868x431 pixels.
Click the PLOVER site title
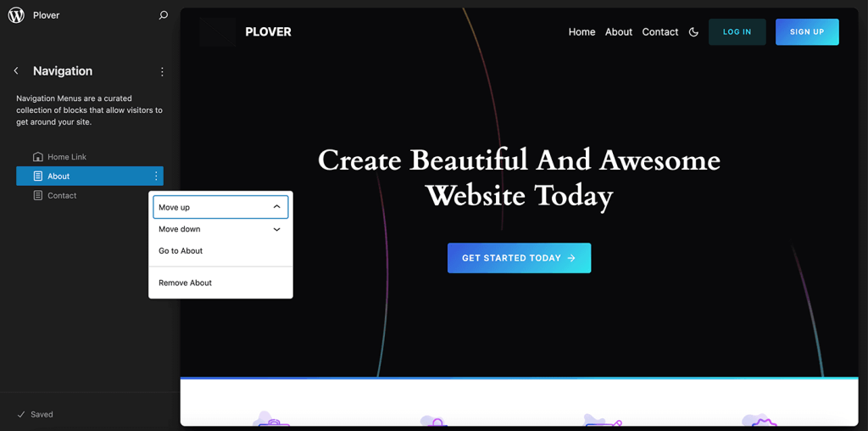click(268, 32)
